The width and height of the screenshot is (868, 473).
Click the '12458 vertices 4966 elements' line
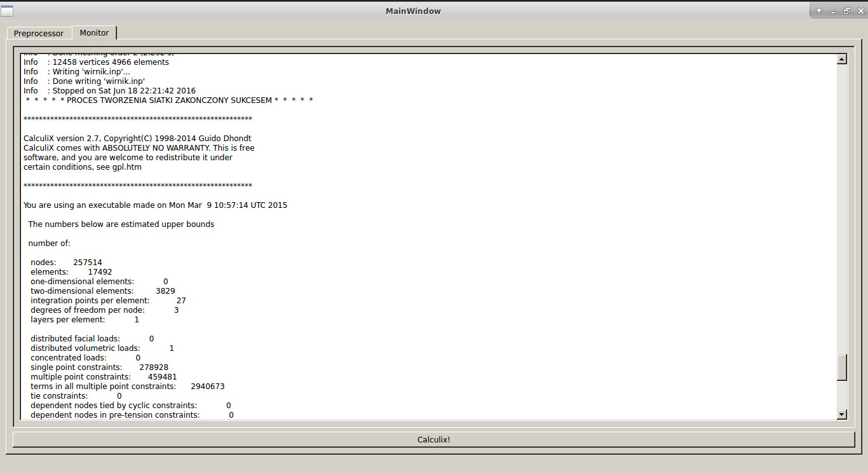pyautogui.click(x=97, y=62)
